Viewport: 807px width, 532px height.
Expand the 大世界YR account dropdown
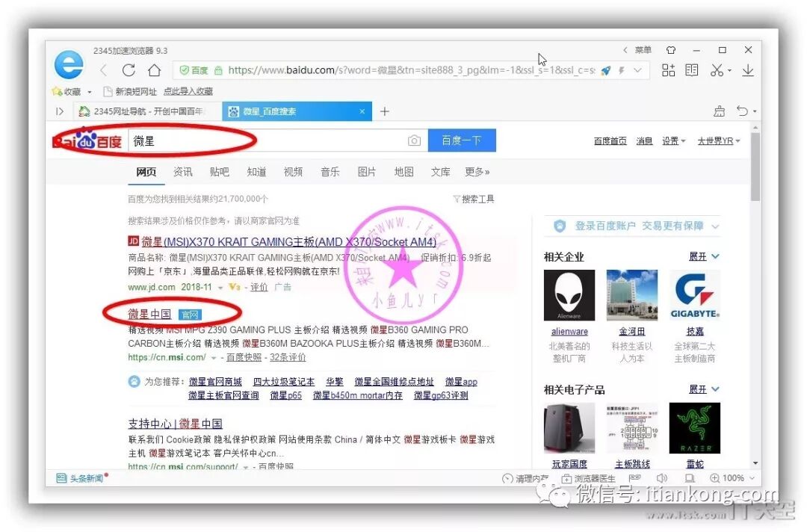[x=719, y=141]
